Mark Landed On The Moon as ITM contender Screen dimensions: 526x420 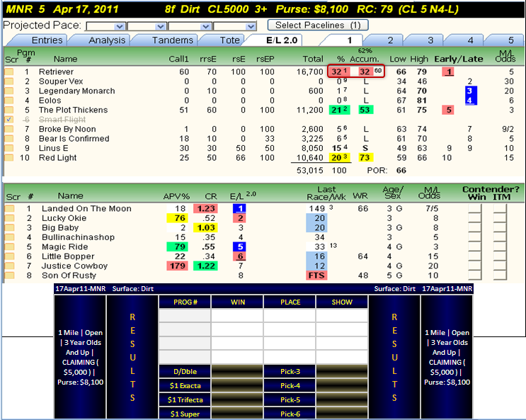[500, 208]
